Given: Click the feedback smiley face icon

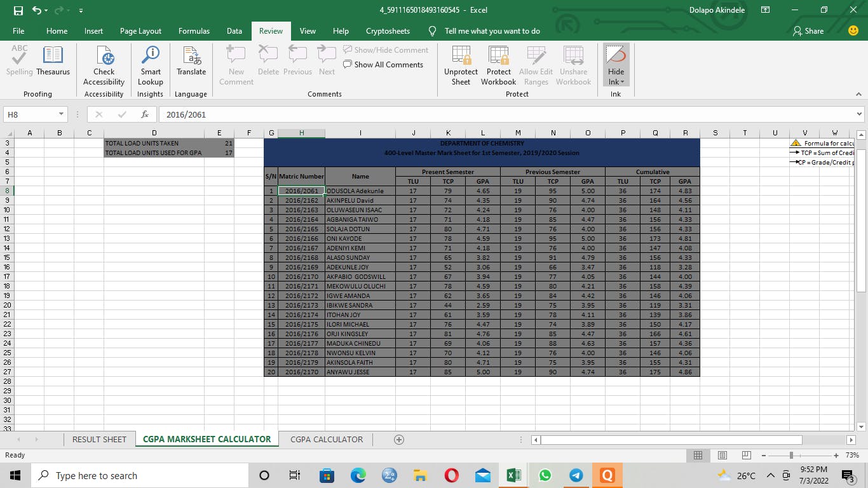Looking at the screenshot, I should pyautogui.click(x=853, y=30).
